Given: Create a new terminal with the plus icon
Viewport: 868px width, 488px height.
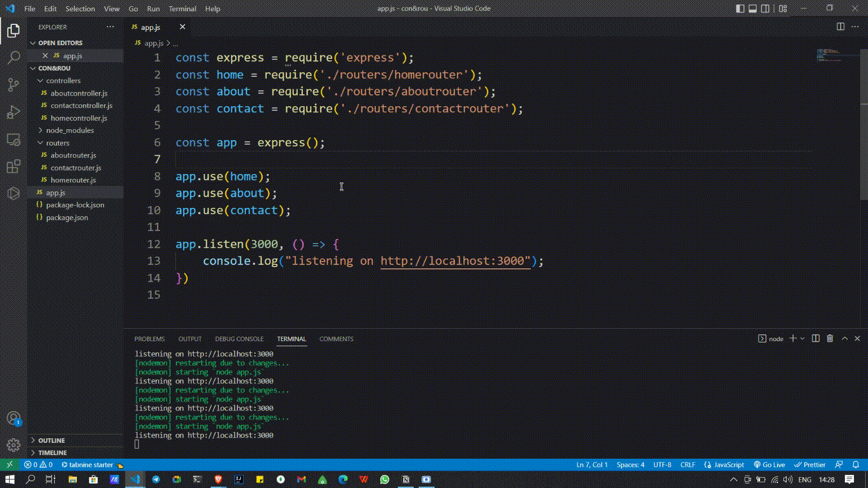Looking at the screenshot, I should pyautogui.click(x=793, y=338).
